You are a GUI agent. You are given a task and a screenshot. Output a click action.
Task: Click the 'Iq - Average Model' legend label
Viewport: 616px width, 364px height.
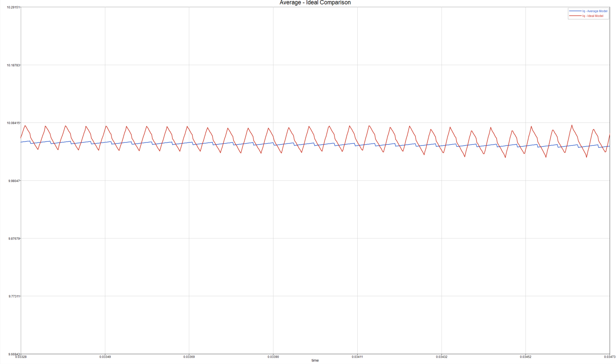[595, 11]
